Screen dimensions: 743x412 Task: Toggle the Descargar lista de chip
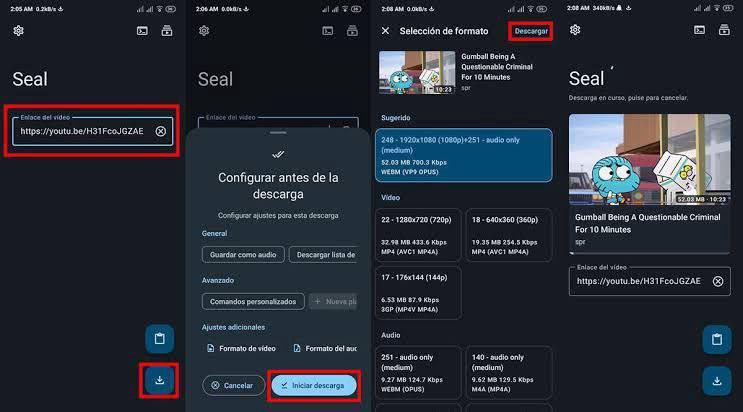[323, 255]
